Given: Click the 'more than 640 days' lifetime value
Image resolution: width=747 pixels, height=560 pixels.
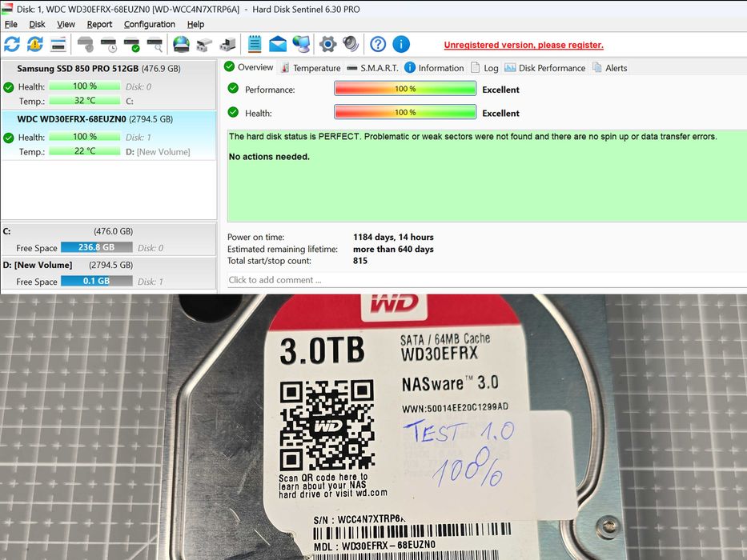Looking at the screenshot, I should point(393,249).
